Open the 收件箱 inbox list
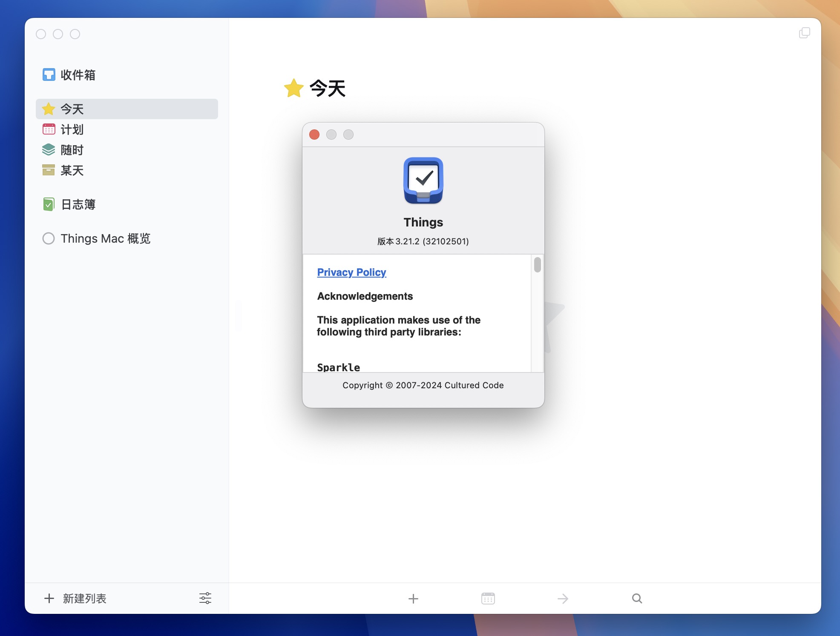The width and height of the screenshot is (840, 636). point(127,75)
